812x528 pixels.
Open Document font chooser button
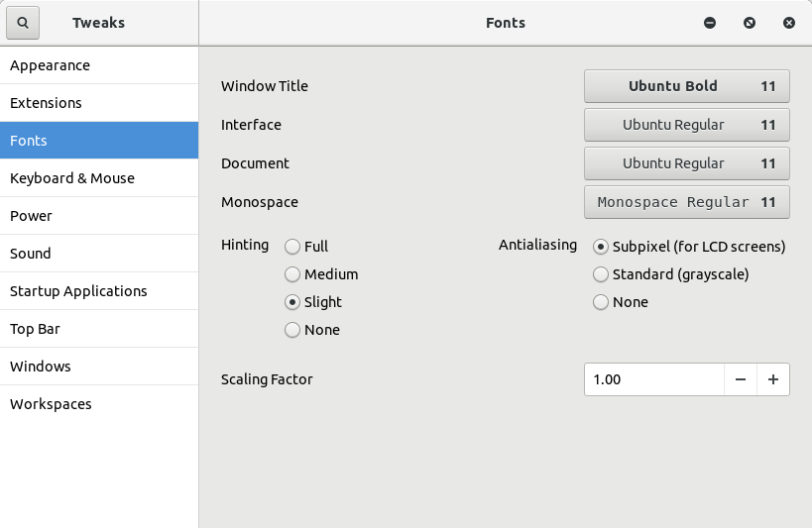click(x=686, y=163)
